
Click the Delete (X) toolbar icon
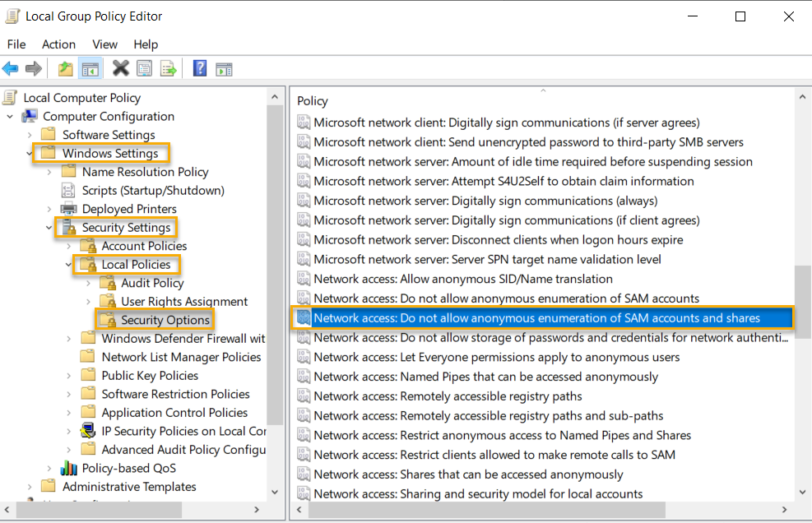pyautogui.click(x=120, y=68)
